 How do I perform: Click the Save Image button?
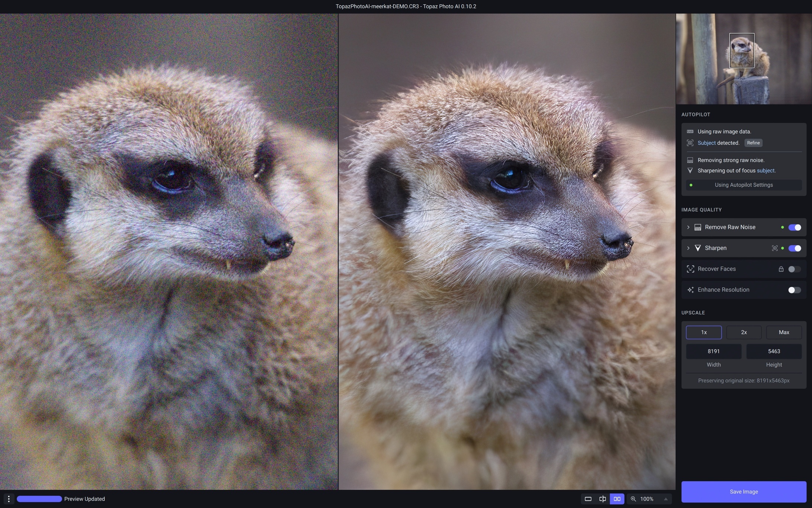pos(744,492)
